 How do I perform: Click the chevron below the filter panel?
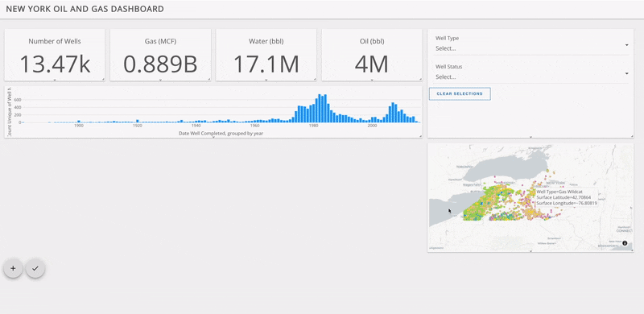point(530,137)
